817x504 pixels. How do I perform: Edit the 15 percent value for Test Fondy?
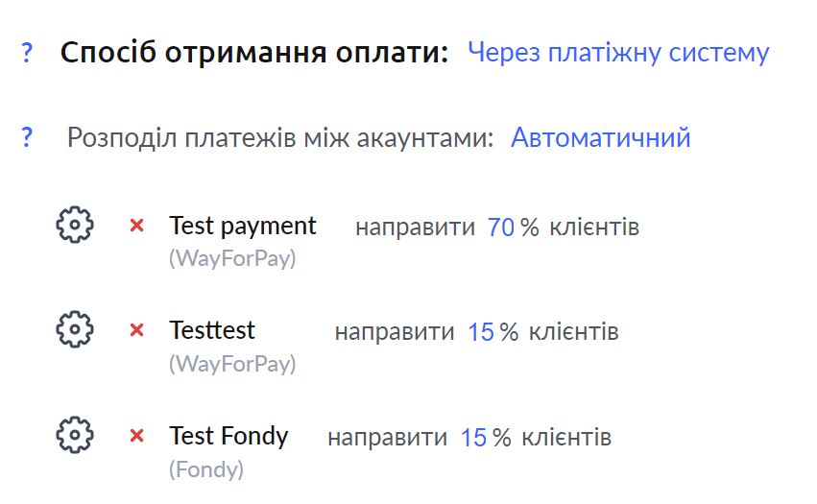click(x=473, y=438)
